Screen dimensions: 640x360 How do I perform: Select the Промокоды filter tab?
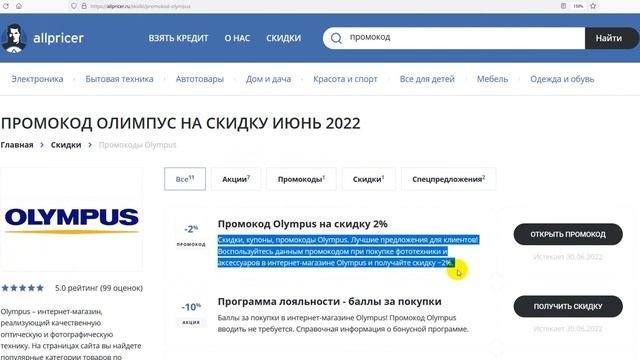301,179
